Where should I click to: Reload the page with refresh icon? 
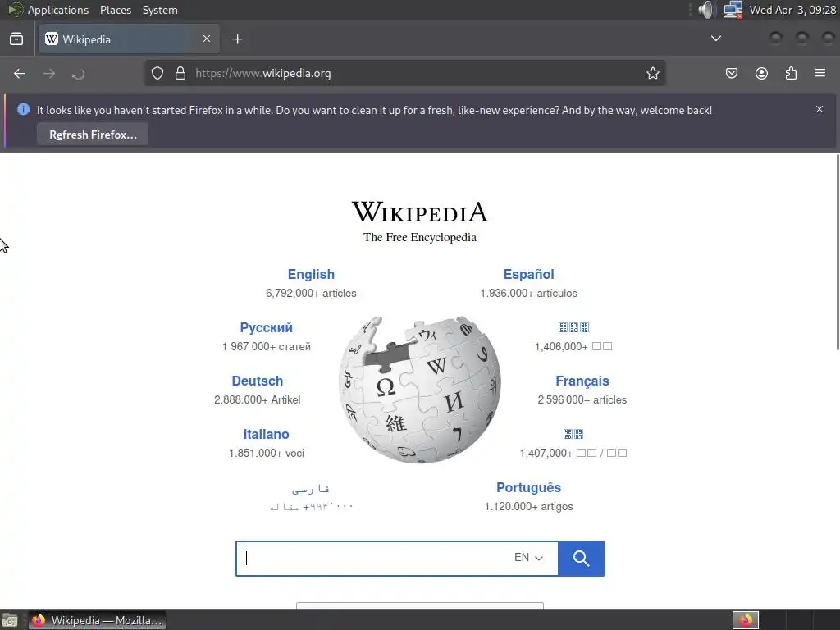click(x=78, y=74)
